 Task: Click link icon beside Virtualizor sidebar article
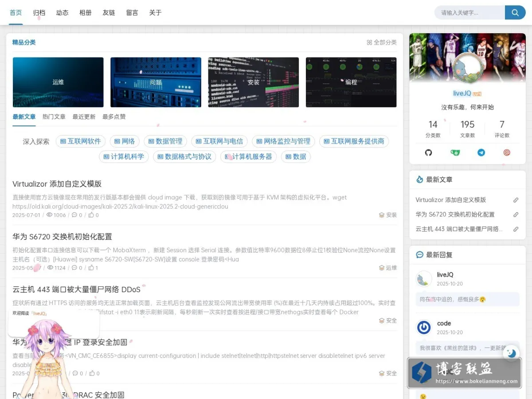pos(516,200)
